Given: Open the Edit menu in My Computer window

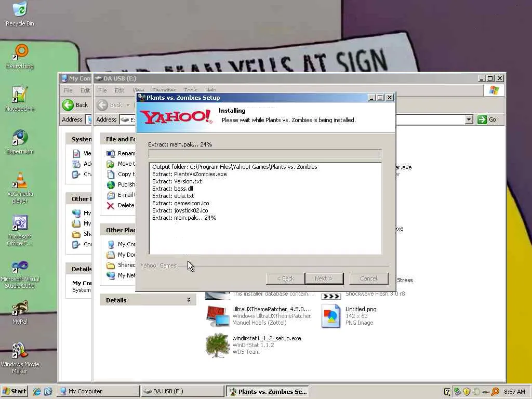Looking at the screenshot, I should tap(85, 90).
